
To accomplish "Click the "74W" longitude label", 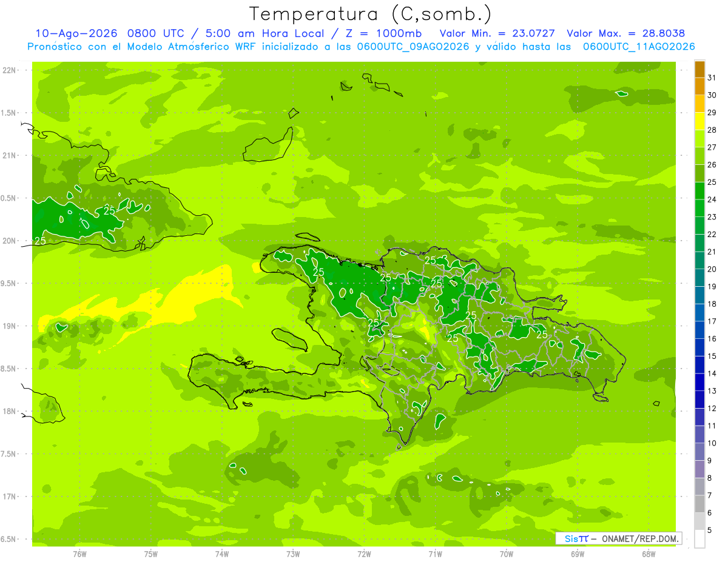I will [222, 554].
